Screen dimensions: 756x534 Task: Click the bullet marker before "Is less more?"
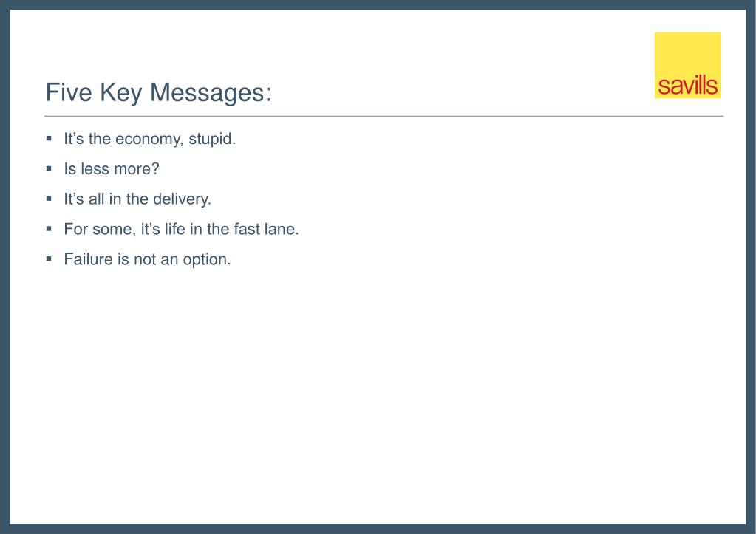[49, 168]
